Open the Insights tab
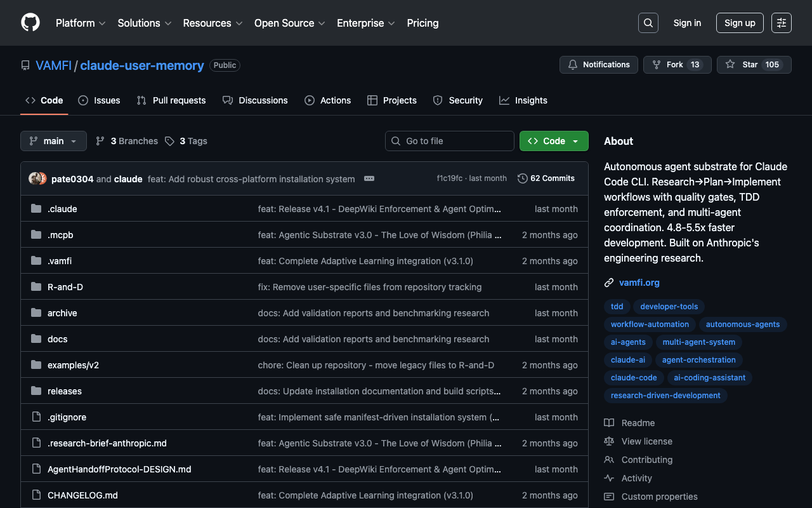The height and width of the screenshot is (508, 812). click(523, 100)
